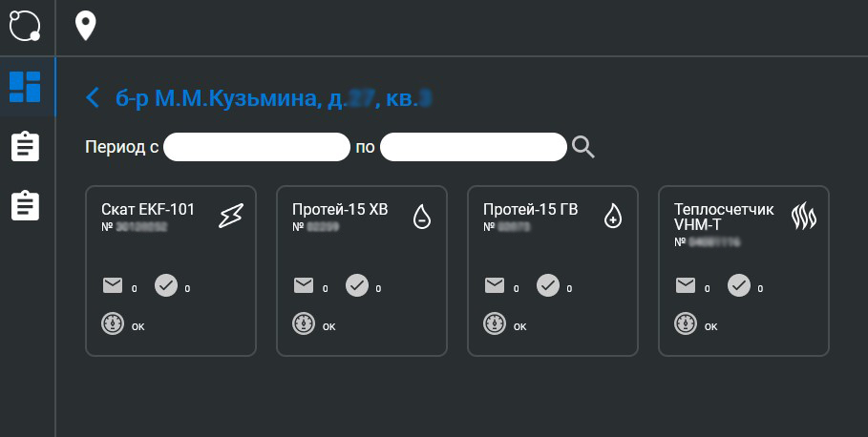Click the map location pin icon
This screenshot has width=868, height=437.
85,27
